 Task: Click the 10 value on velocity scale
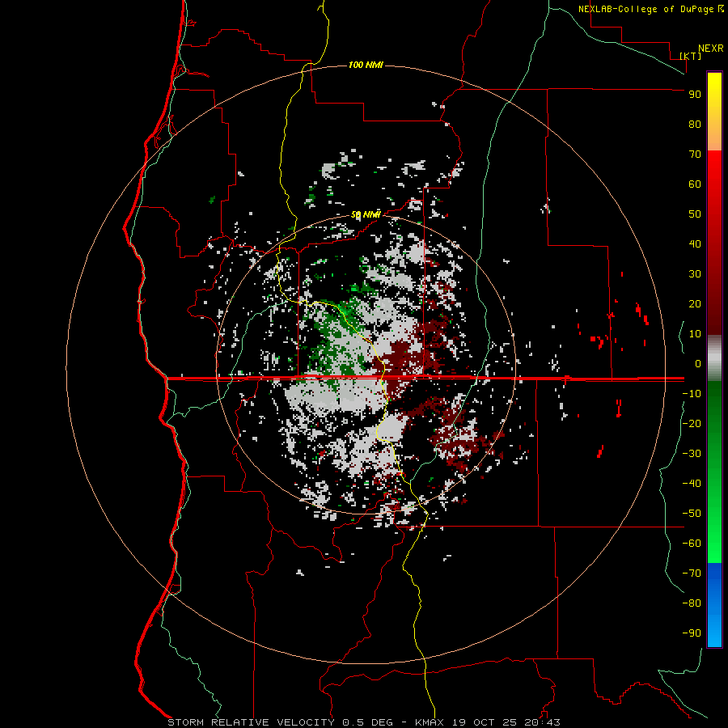point(695,334)
